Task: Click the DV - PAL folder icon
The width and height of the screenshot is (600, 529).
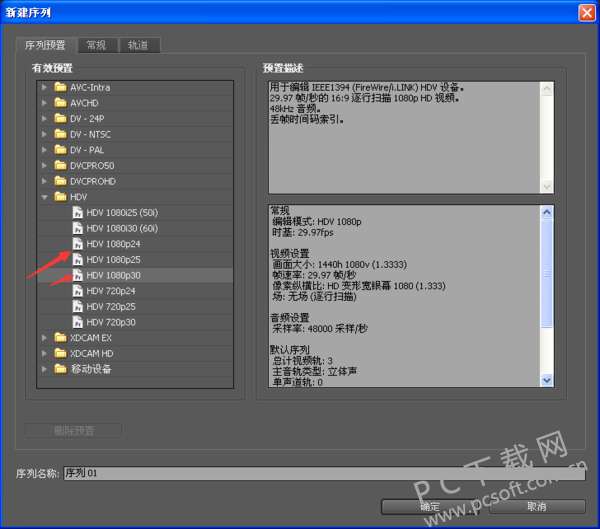Action: (x=60, y=150)
